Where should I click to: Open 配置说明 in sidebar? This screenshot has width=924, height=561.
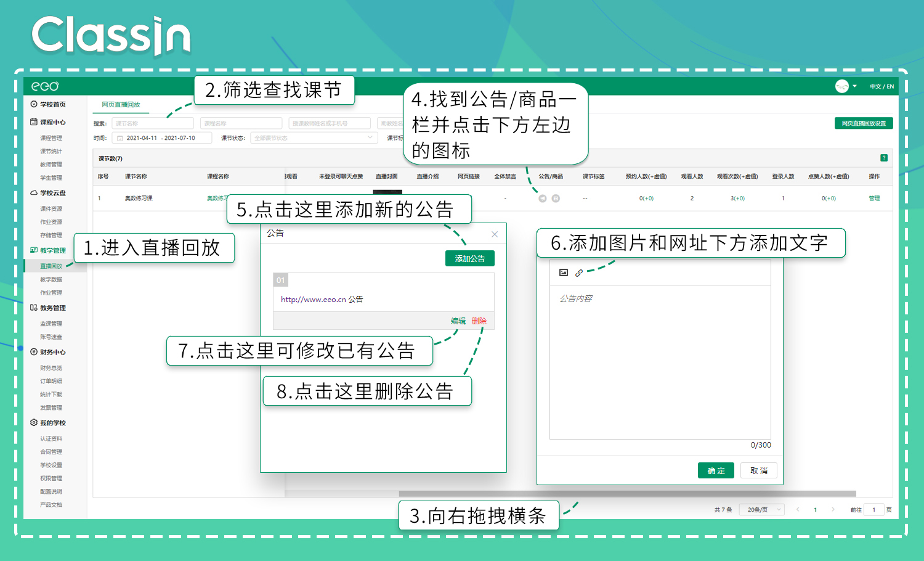[51, 492]
